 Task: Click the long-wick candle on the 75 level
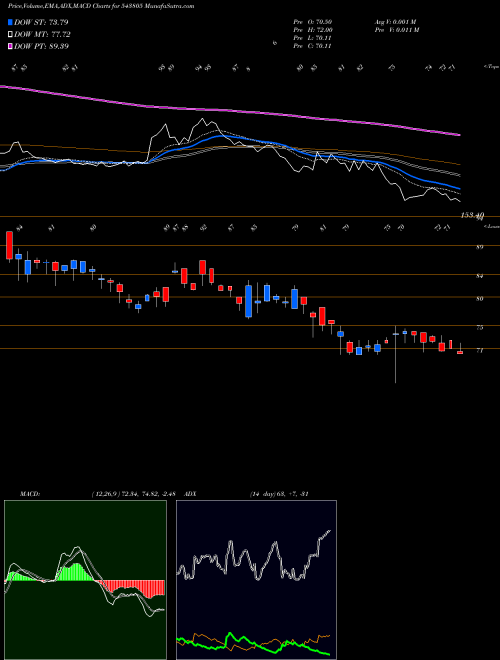coord(396,354)
